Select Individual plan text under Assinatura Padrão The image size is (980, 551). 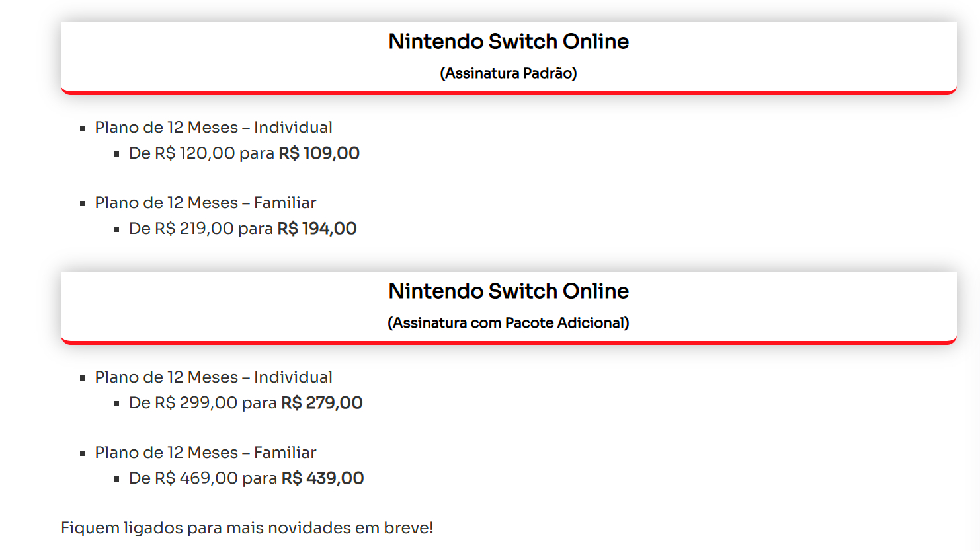pyautogui.click(x=213, y=128)
